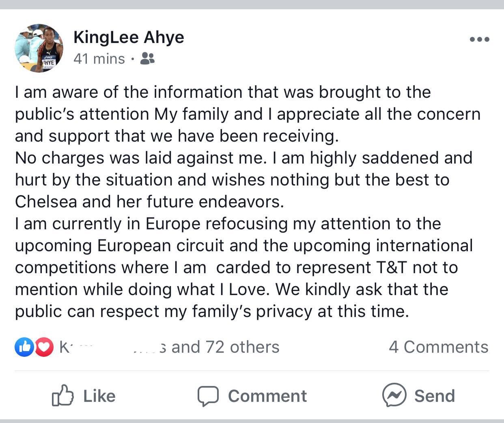Tap the Like button label
504x423 pixels.
pos(99,396)
